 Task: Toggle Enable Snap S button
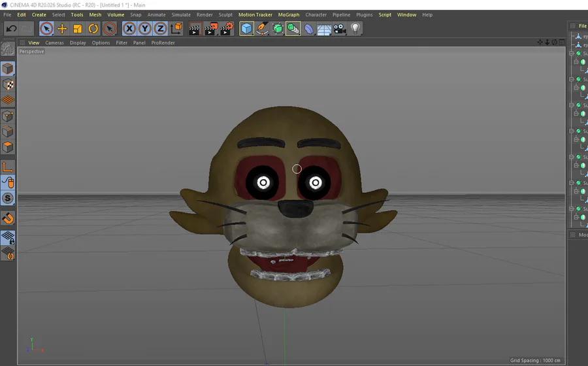coord(7,199)
